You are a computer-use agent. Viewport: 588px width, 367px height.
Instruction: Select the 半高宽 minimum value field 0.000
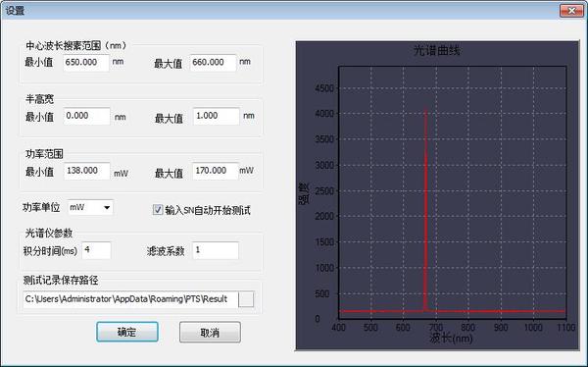pyautogui.click(x=87, y=116)
